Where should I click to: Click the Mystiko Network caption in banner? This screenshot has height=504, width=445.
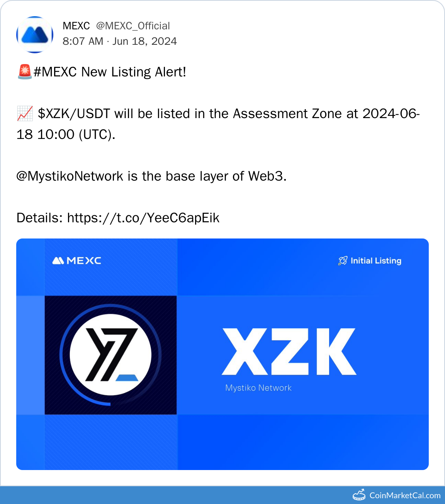point(258,388)
